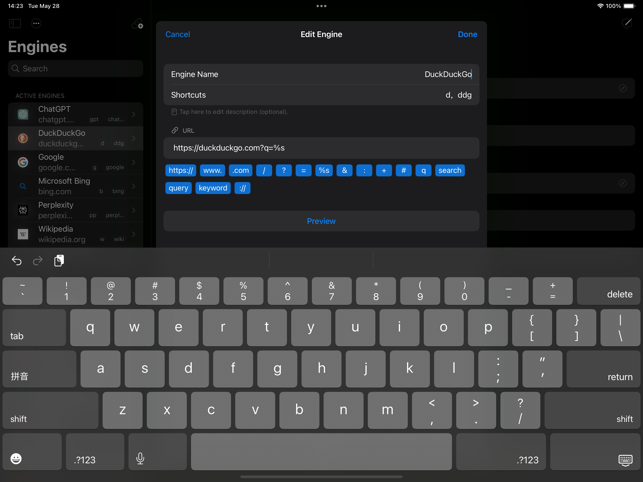This screenshot has height=482, width=643.
Task: Tap the link icon beside URL label
Action: click(175, 130)
